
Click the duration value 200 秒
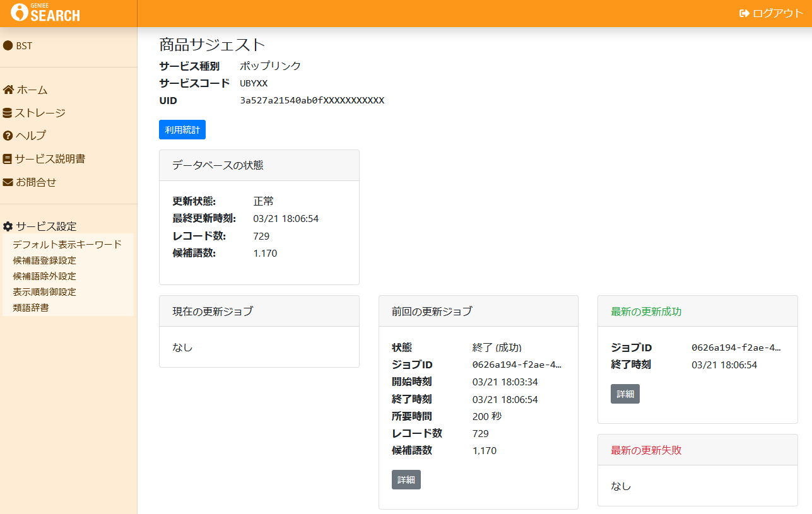tap(487, 416)
